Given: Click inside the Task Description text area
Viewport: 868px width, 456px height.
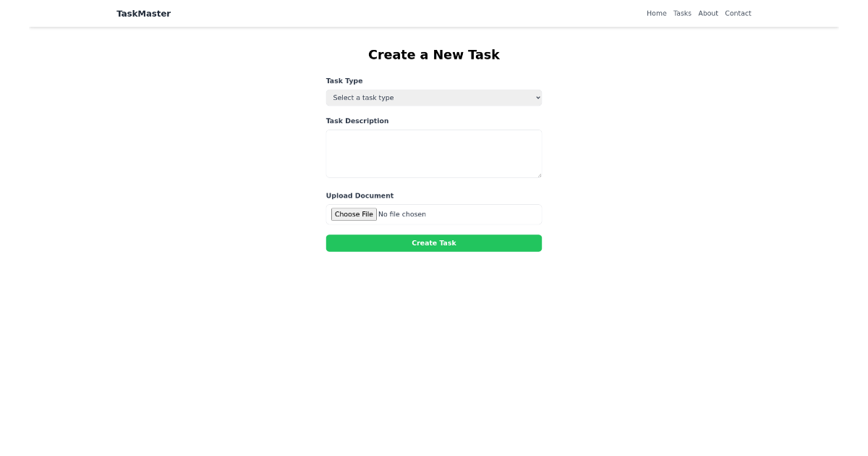Looking at the screenshot, I should (434, 153).
